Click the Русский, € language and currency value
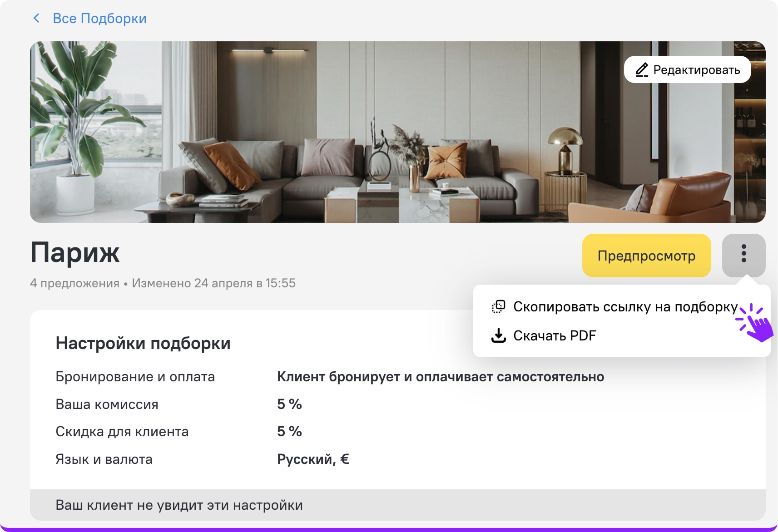The width and height of the screenshot is (778, 532). click(x=313, y=459)
